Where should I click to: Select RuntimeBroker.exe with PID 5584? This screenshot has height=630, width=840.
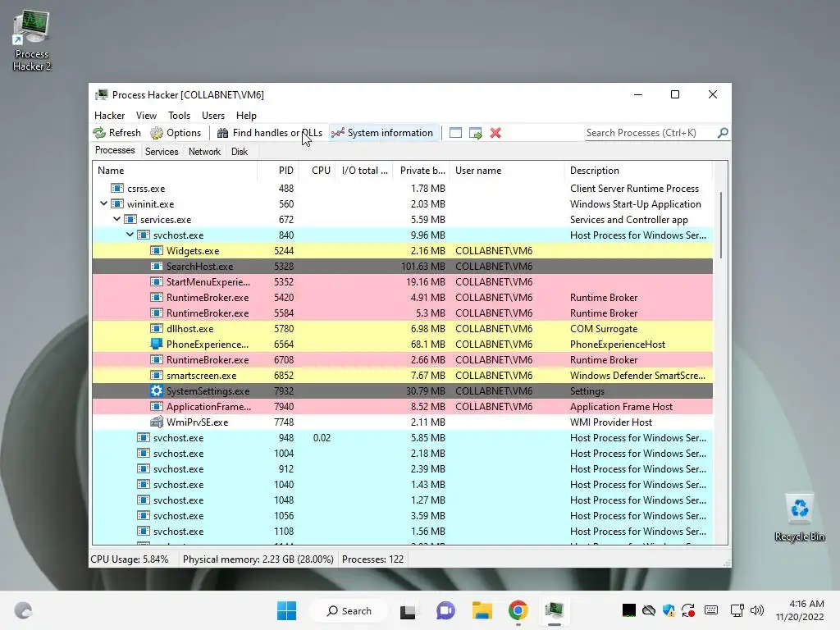tap(402, 313)
